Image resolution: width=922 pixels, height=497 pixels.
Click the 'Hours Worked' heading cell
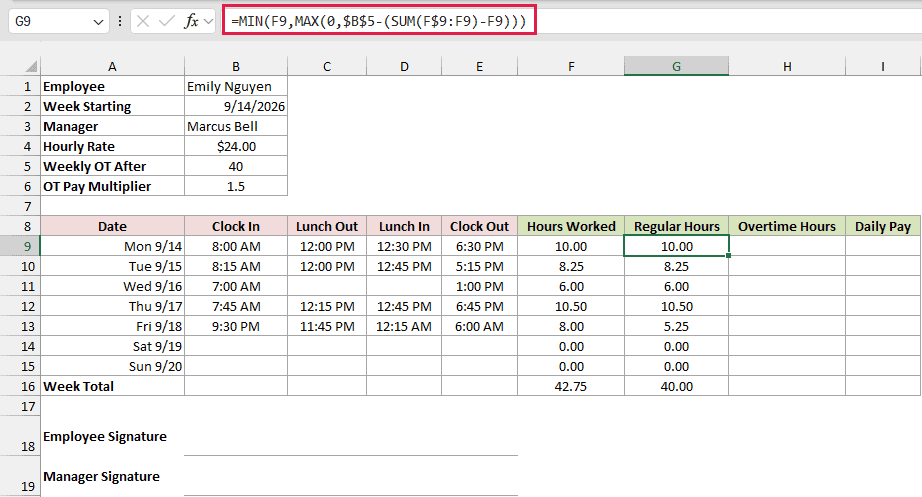(571, 226)
